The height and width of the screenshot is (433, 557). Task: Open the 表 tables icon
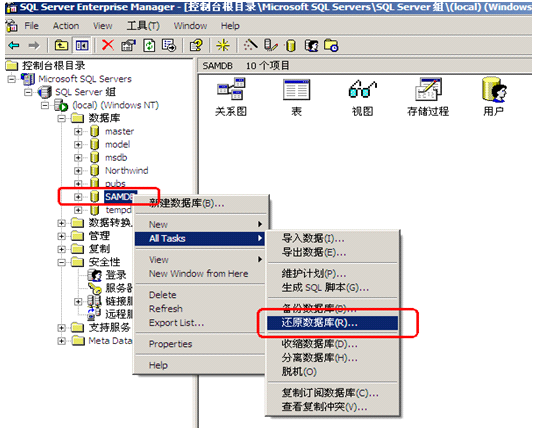(297, 90)
